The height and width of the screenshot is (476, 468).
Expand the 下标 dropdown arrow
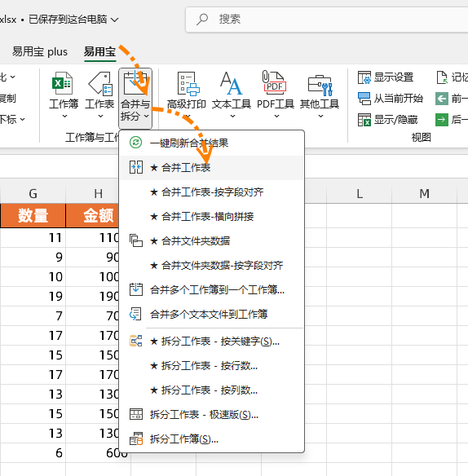click(23, 119)
